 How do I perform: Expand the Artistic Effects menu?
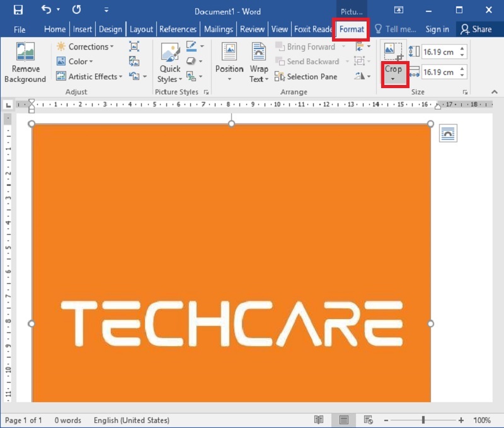coord(89,76)
